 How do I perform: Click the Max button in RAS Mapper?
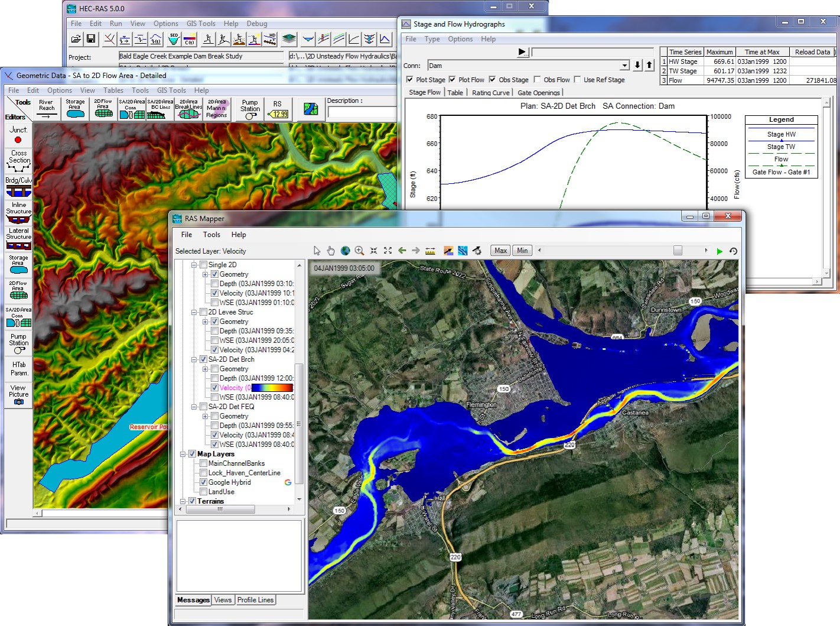click(x=500, y=251)
